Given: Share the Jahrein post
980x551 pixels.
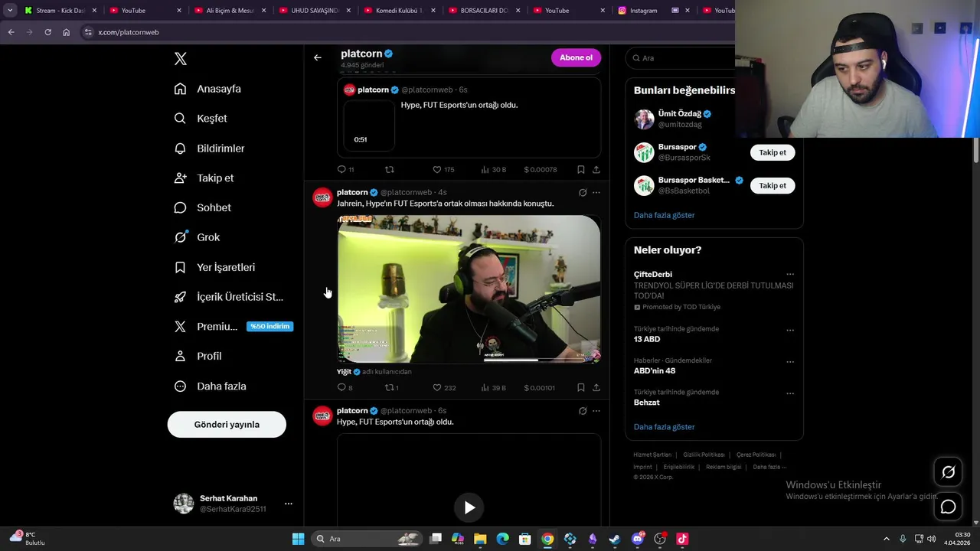Looking at the screenshot, I should pyautogui.click(x=596, y=387).
